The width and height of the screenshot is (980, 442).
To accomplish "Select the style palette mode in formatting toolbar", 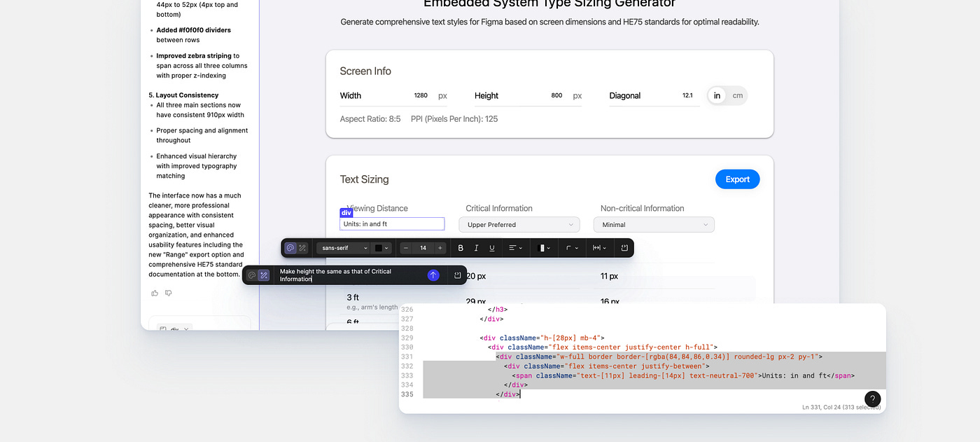I will (x=290, y=248).
